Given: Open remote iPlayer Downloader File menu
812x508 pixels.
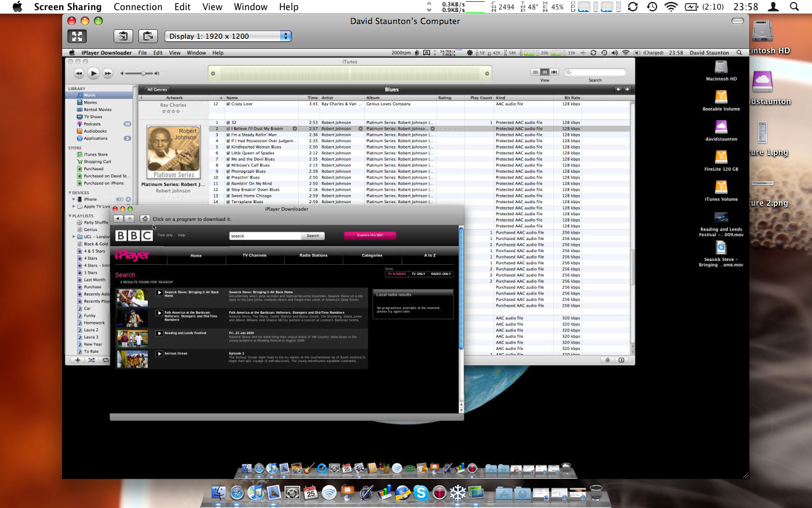Looking at the screenshot, I should tap(143, 53).
